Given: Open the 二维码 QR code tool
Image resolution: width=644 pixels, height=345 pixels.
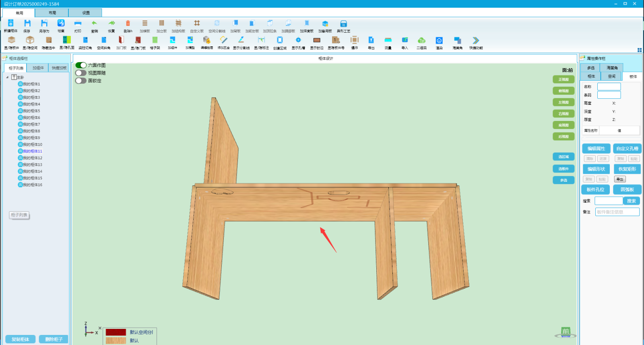Looking at the screenshot, I should tap(421, 40).
